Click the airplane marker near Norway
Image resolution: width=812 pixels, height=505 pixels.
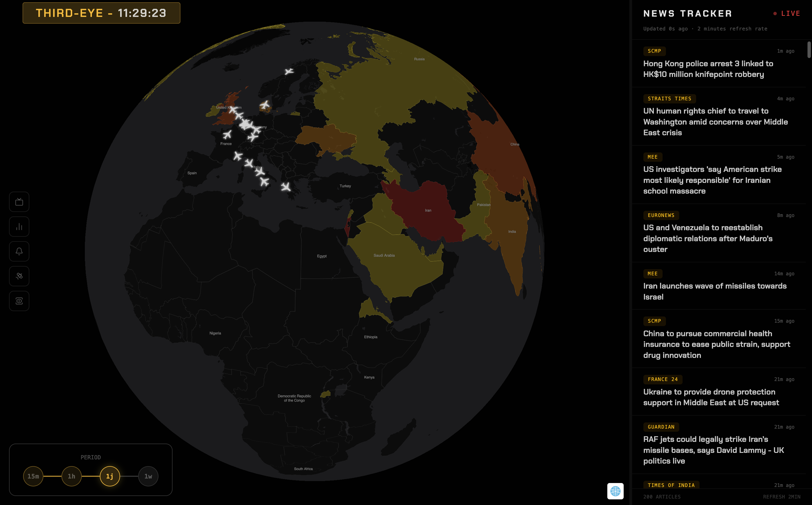pyautogui.click(x=289, y=71)
